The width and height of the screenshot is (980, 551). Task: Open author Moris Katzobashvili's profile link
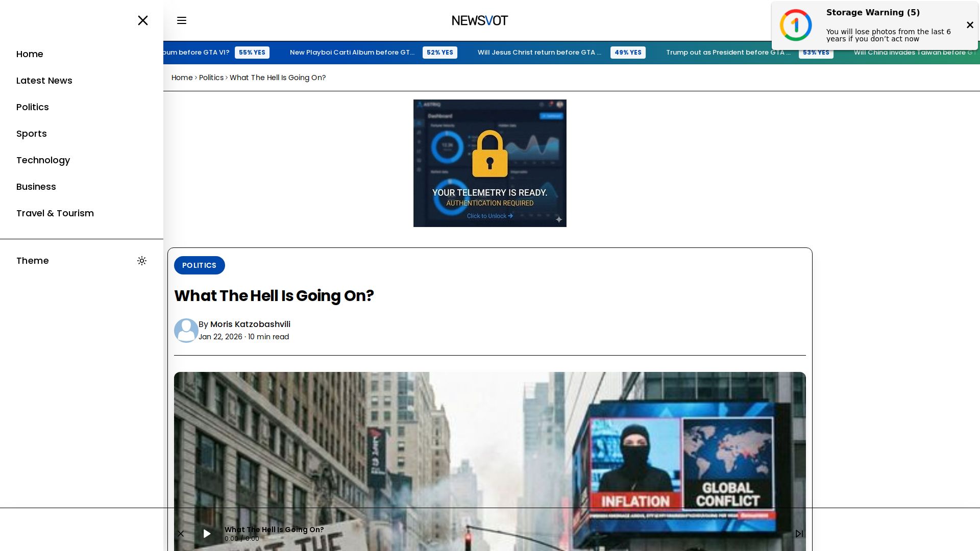click(x=250, y=324)
